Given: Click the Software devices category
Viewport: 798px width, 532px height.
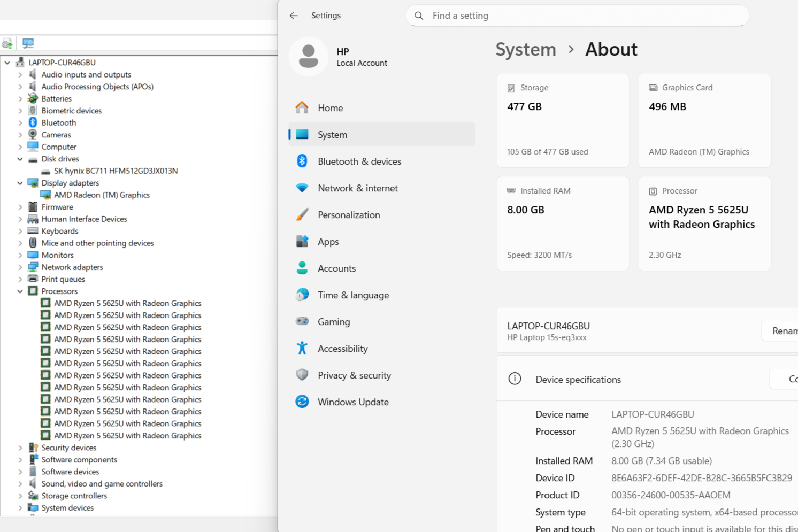Looking at the screenshot, I should point(70,472).
